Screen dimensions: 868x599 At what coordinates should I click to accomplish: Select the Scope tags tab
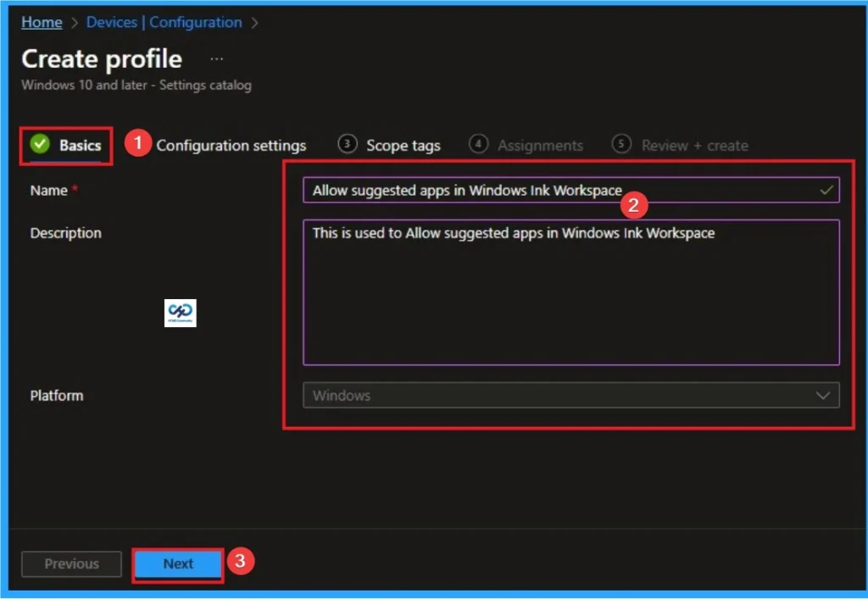pos(402,145)
